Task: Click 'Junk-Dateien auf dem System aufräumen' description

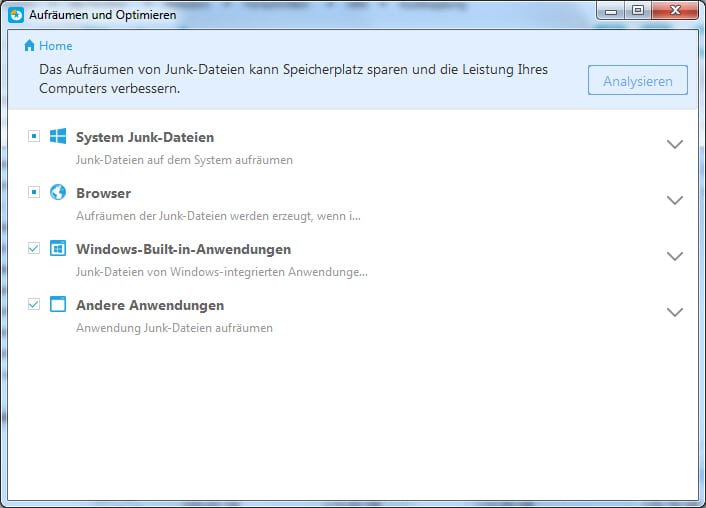Action: (184, 160)
